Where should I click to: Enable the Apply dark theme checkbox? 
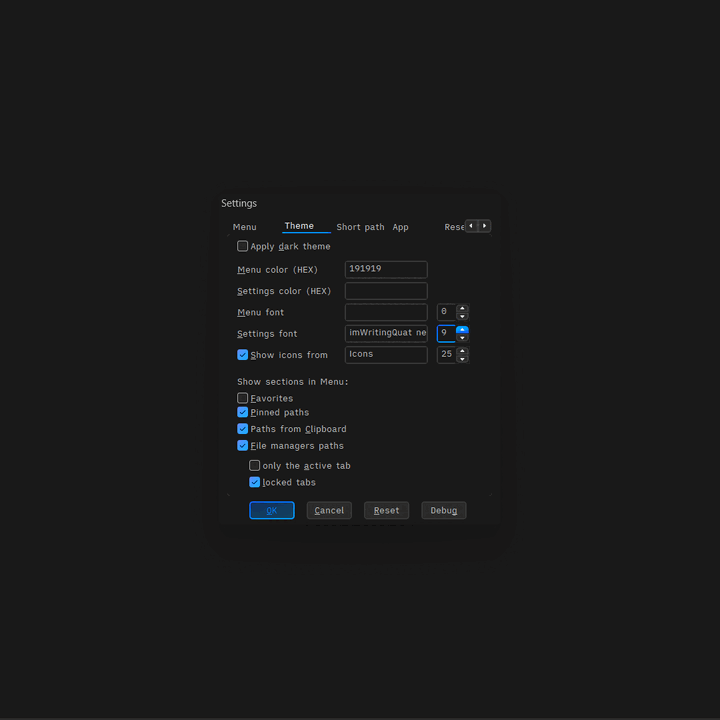pyautogui.click(x=243, y=246)
